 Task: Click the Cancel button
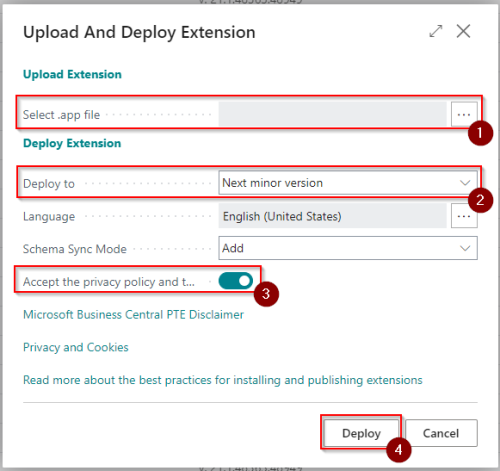coord(441,433)
